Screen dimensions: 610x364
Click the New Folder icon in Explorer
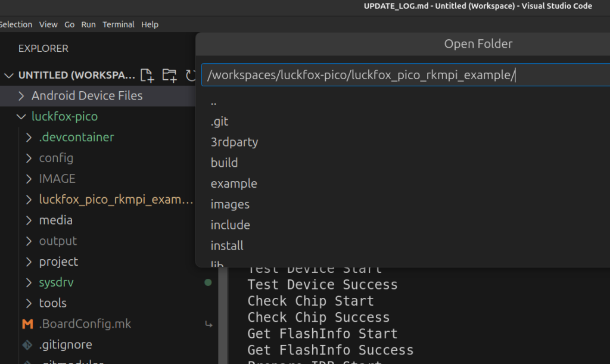(169, 75)
